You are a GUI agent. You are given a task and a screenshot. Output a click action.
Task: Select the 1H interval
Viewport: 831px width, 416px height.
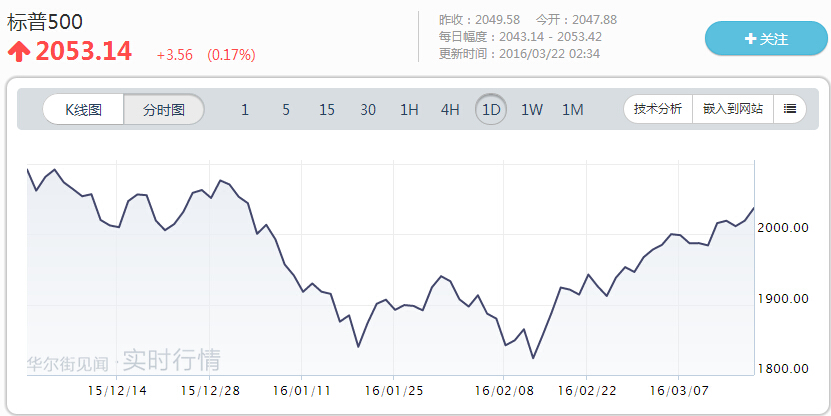coord(409,110)
